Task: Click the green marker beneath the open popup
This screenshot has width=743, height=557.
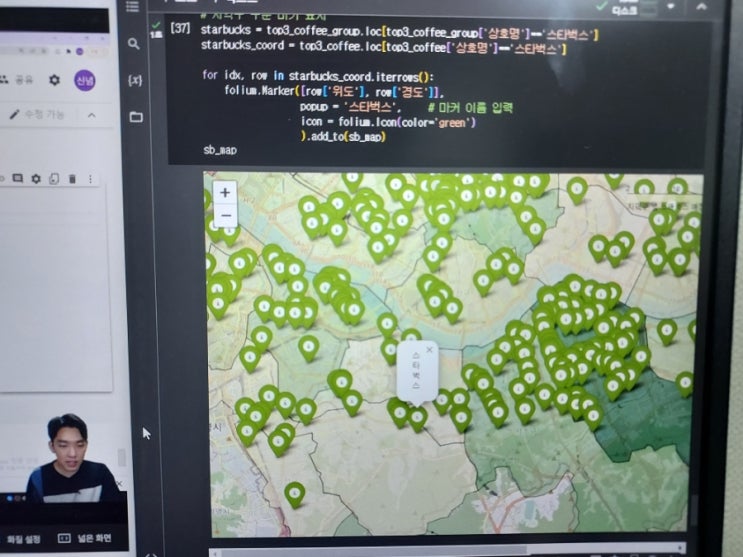Action: 417,419
